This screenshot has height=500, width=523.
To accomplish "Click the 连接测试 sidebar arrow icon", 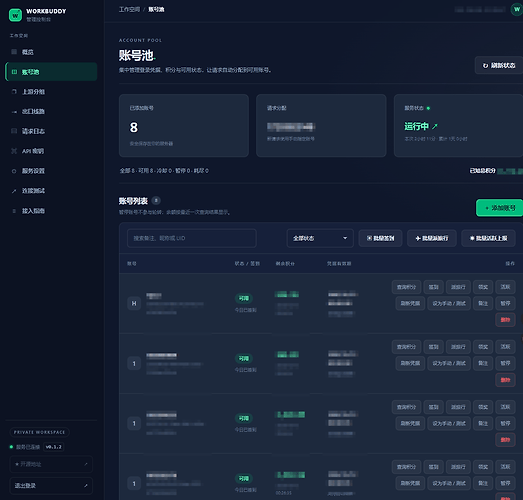I will (14, 191).
